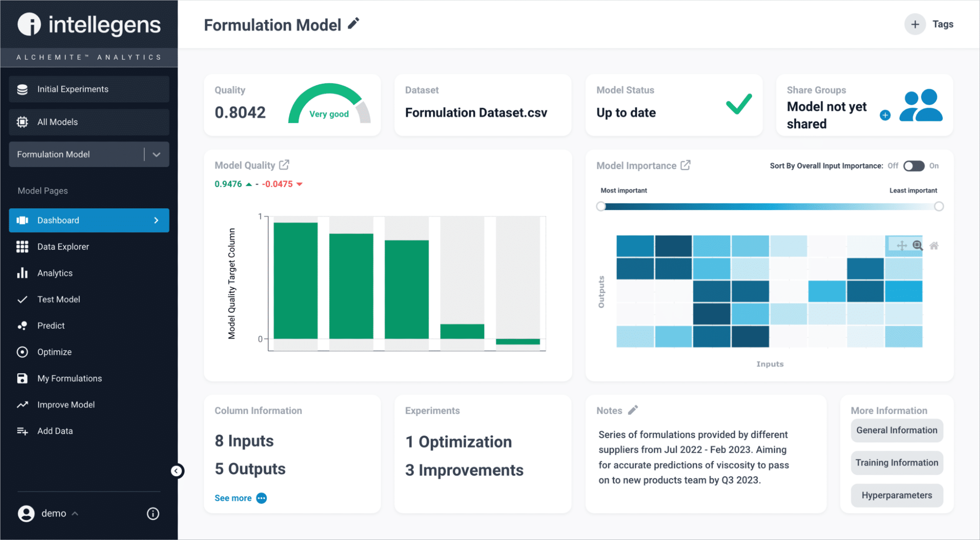Screen dimensions: 980x540
Task: Click the Add Data list-plus icon
Action: click(x=23, y=431)
